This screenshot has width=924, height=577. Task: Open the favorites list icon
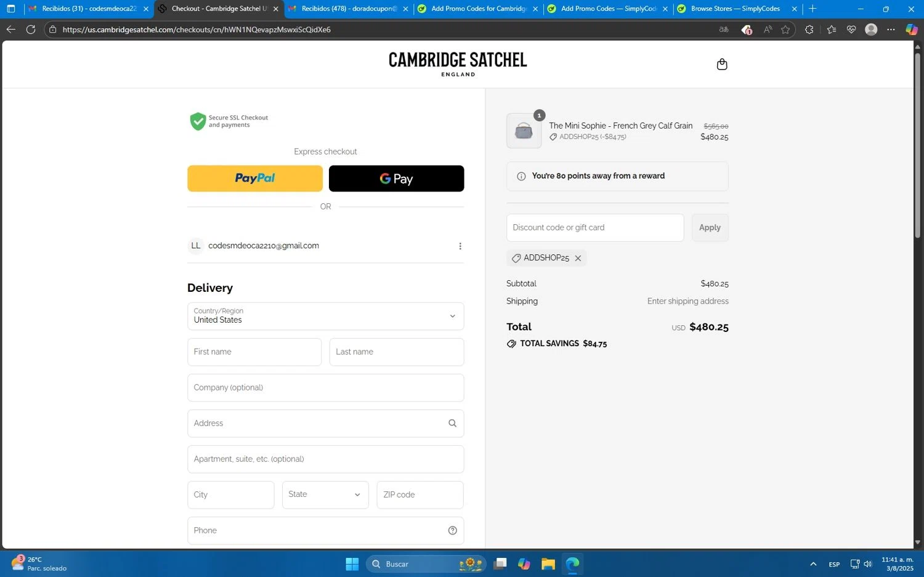[832, 30]
